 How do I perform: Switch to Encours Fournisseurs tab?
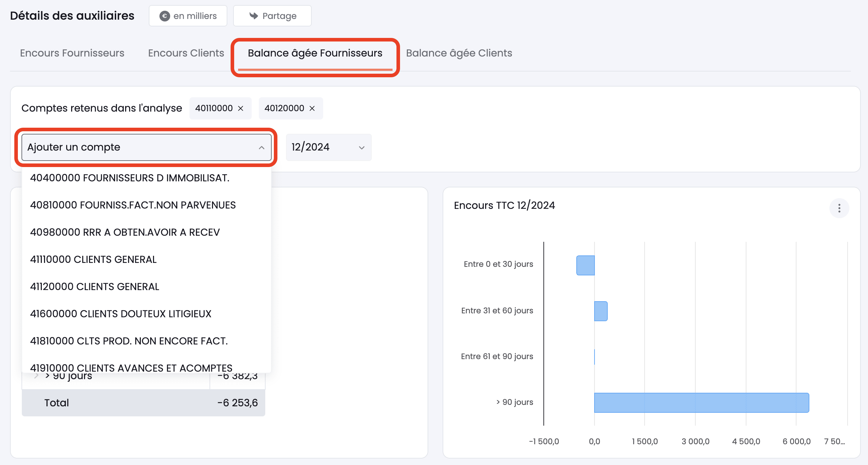[72, 53]
